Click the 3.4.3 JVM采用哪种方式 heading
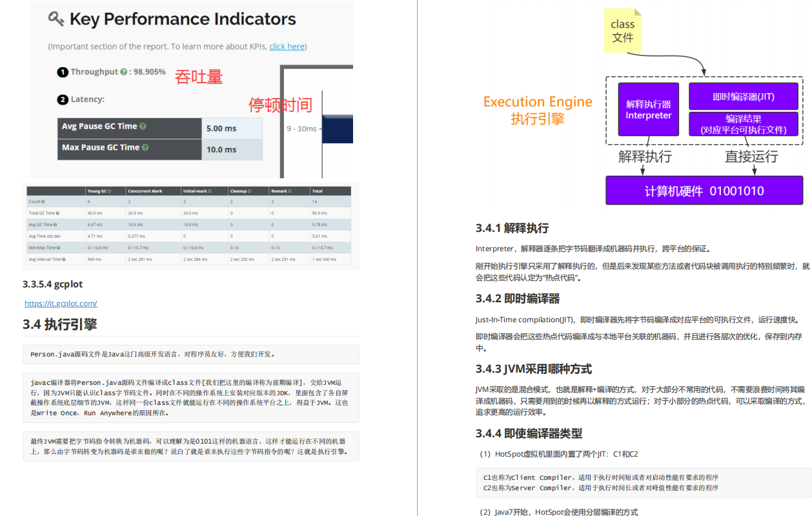The width and height of the screenshot is (812, 516). [534, 369]
